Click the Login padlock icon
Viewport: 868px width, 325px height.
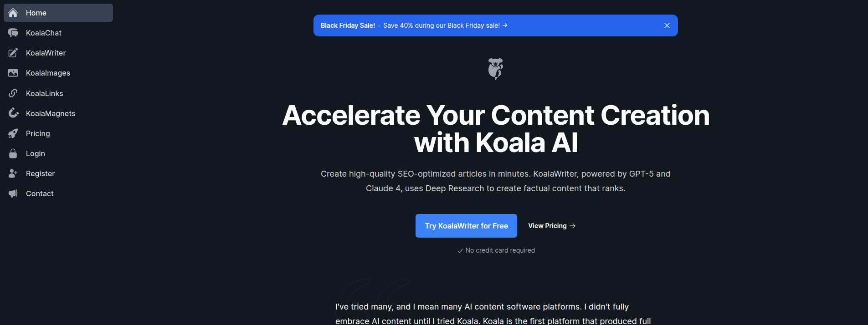(13, 153)
